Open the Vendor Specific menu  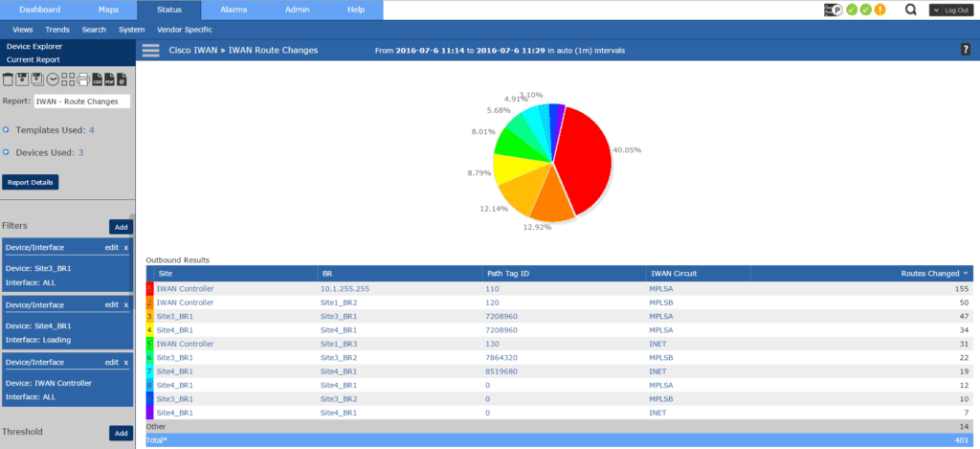pyautogui.click(x=185, y=30)
